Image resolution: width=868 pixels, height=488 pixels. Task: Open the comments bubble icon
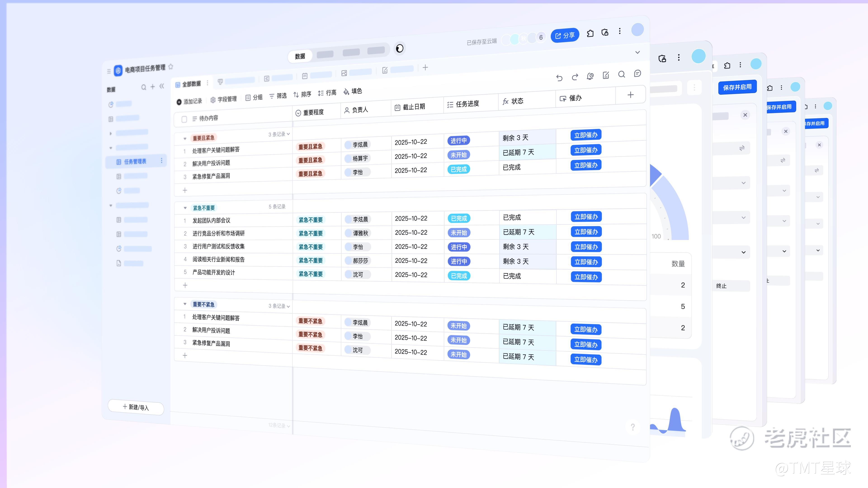point(637,73)
